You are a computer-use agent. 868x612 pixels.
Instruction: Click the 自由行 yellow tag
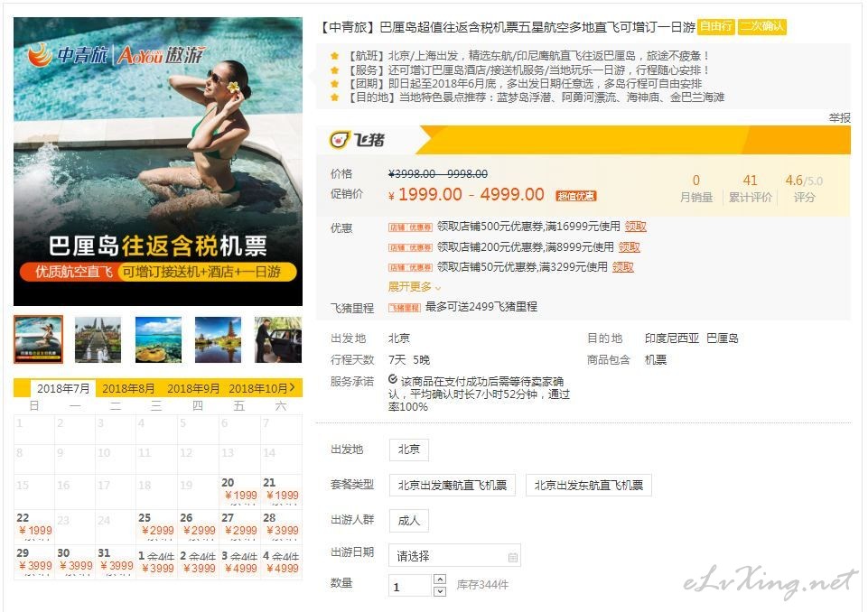click(x=716, y=26)
